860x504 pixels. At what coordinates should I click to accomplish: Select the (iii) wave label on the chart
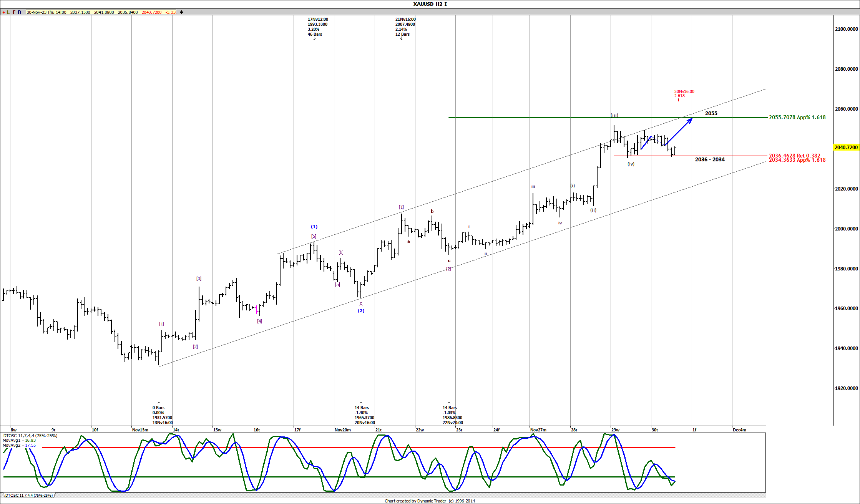pos(614,115)
